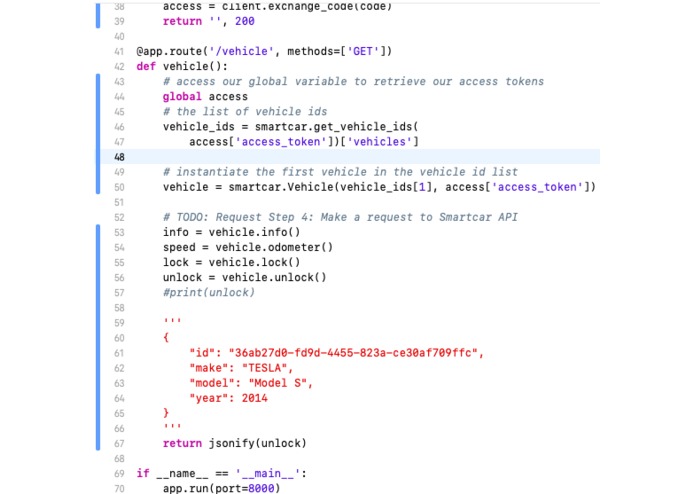Click the TODO Request Step 4 comment
This screenshot has width=695, height=494.
coord(340,217)
